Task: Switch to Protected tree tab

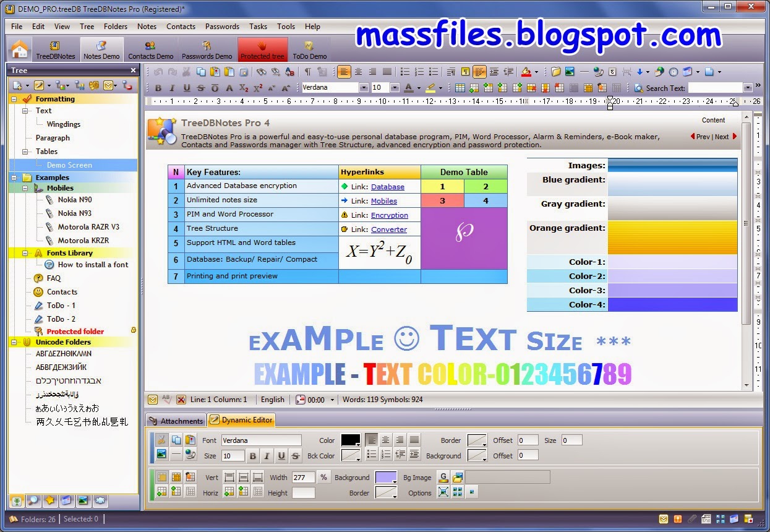Action: [262, 49]
